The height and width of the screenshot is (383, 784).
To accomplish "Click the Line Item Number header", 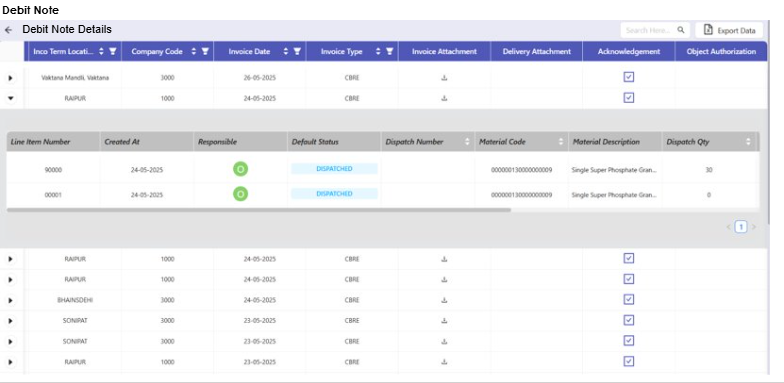I will 53,142.
